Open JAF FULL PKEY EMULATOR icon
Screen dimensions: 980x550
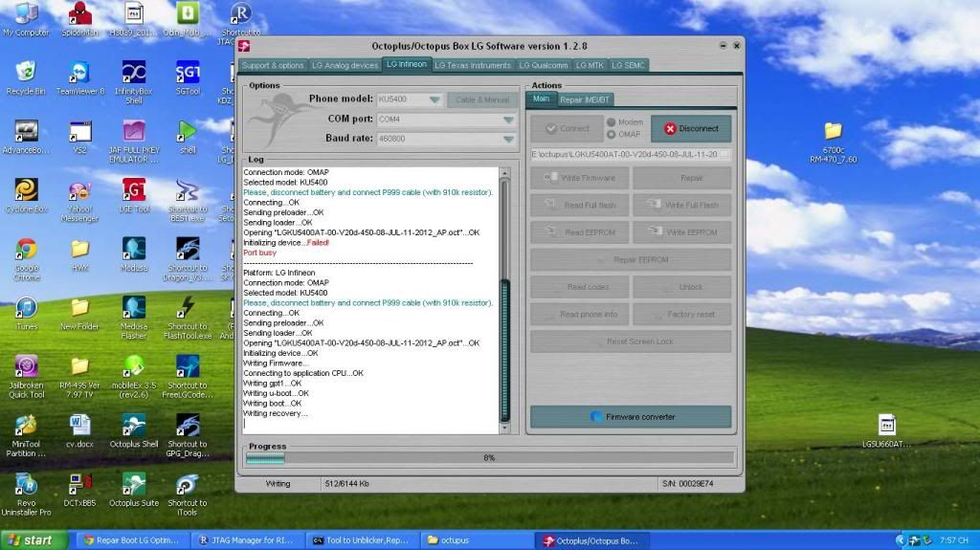click(x=134, y=142)
